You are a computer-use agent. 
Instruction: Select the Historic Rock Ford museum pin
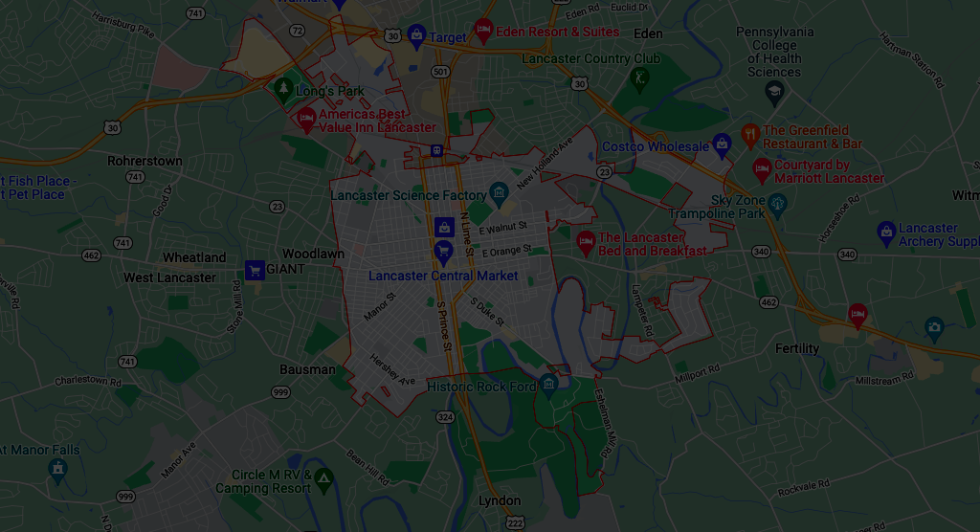(548, 386)
